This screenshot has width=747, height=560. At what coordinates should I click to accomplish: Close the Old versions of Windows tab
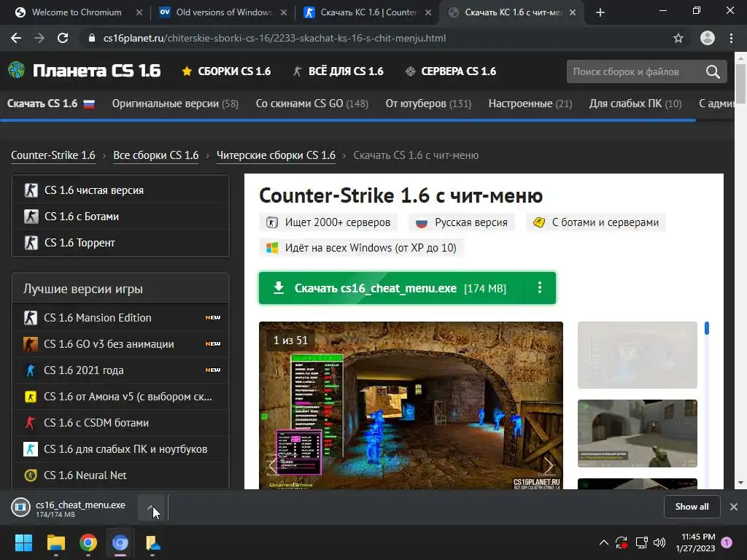click(x=284, y=12)
